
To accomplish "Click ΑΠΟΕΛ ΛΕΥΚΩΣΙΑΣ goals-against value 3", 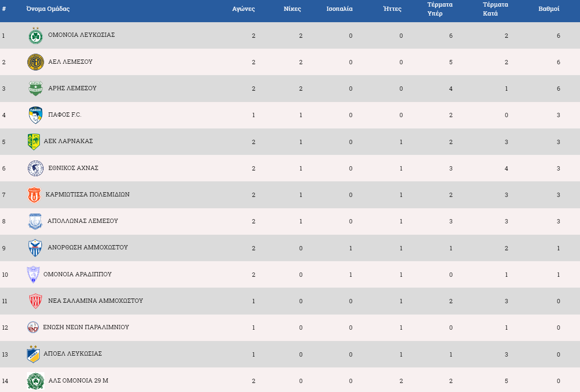I will [506, 355].
